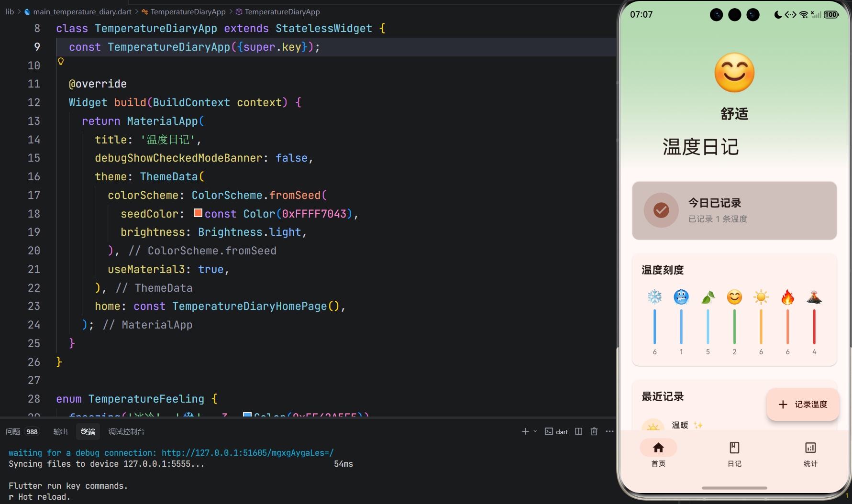Click the @override annotation
The width and height of the screenshot is (852, 504).
98,84
